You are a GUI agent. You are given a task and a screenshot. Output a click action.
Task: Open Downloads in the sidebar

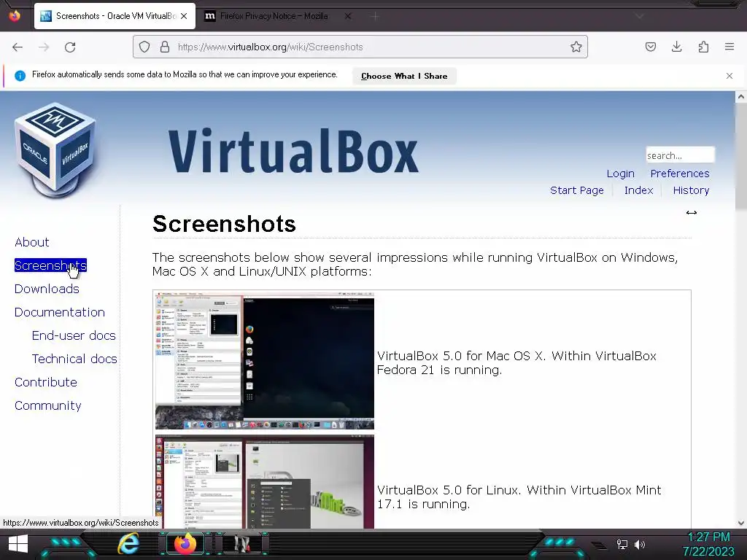[x=47, y=289]
